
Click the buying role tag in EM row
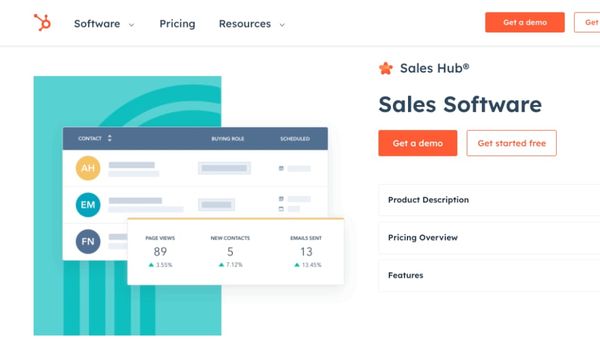[216, 205]
